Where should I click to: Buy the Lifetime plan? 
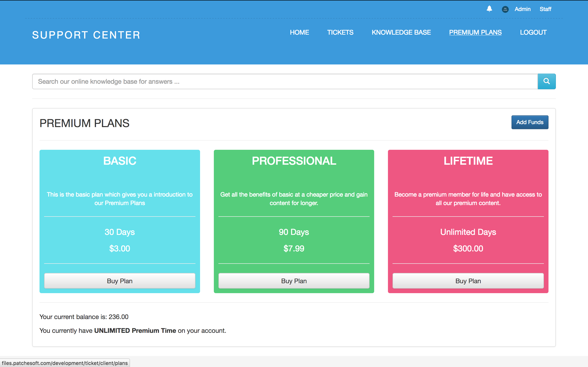468,281
